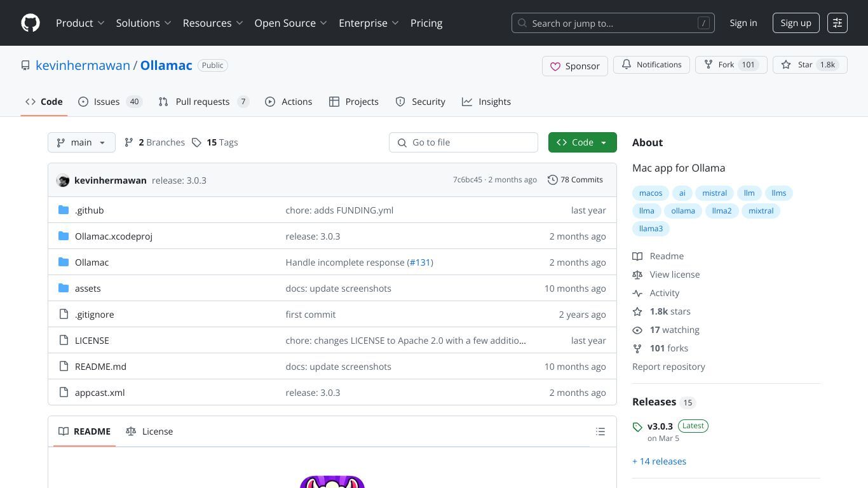Open the Product menu

click(x=80, y=23)
